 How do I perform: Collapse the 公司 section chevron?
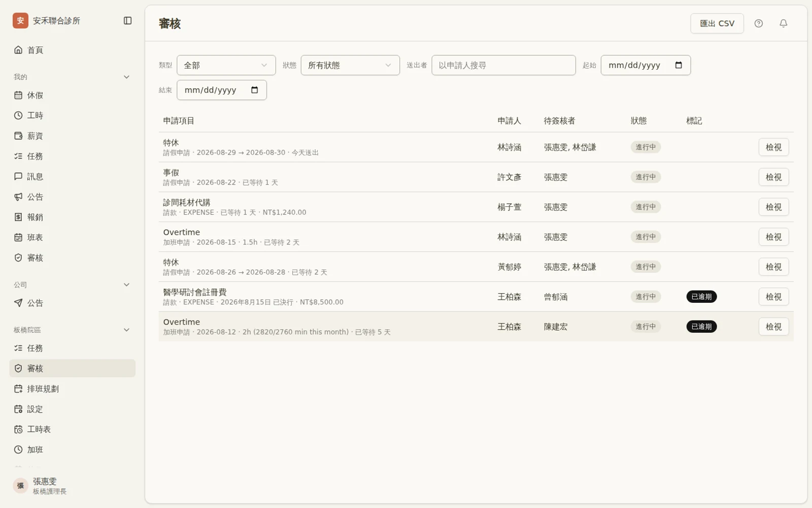(127, 285)
